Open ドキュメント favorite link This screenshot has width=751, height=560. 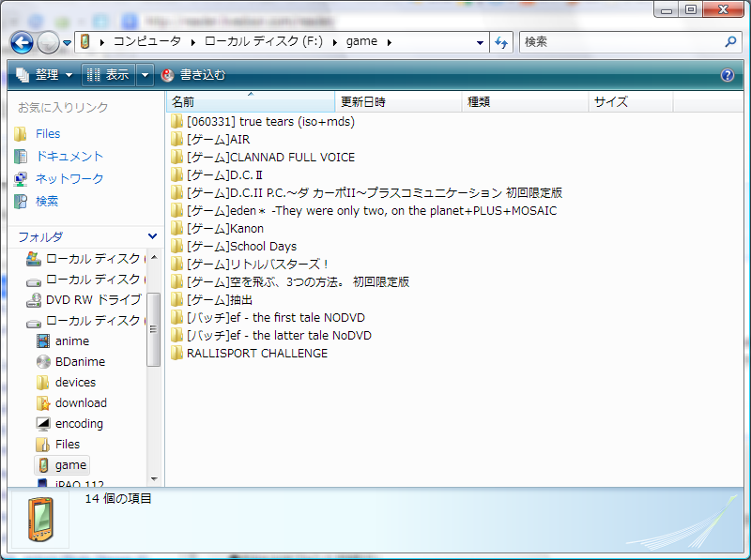pyautogui.click(x=69, y=156)
